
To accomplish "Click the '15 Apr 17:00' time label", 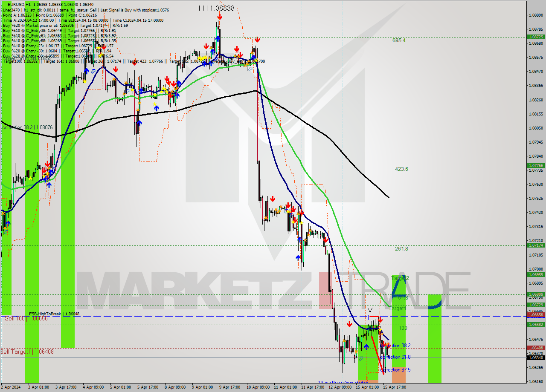I will pyautogui.click(x=395, y=388).
